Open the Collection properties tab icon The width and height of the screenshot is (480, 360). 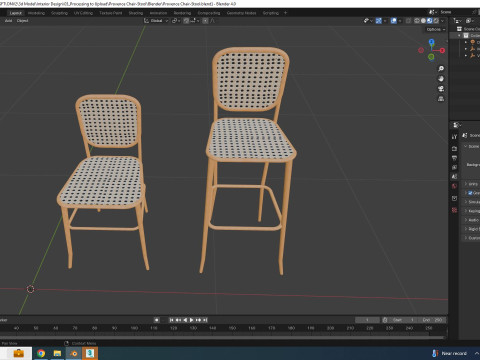454,198
